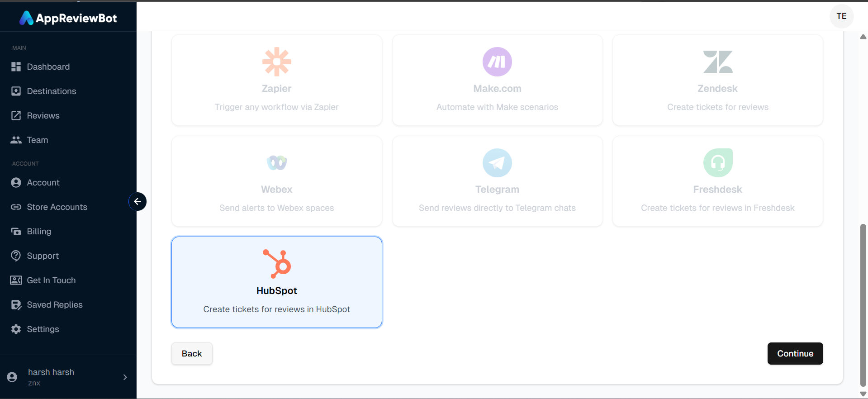The height and width of the screenshot is (399, 868).
Task: Click the Support question mark icon
Action: pyautogui.click(x=16, y=256)
